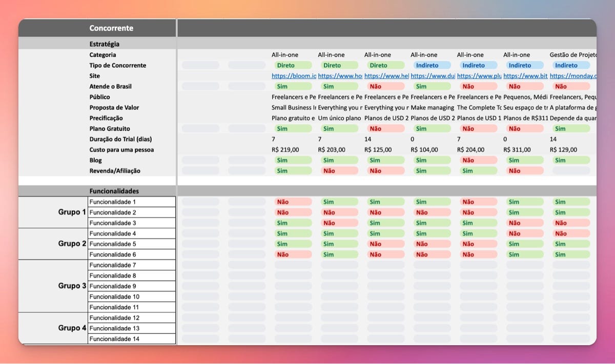
Task: Select the Gestão de Projetos category cell
Action: (572, 55)
